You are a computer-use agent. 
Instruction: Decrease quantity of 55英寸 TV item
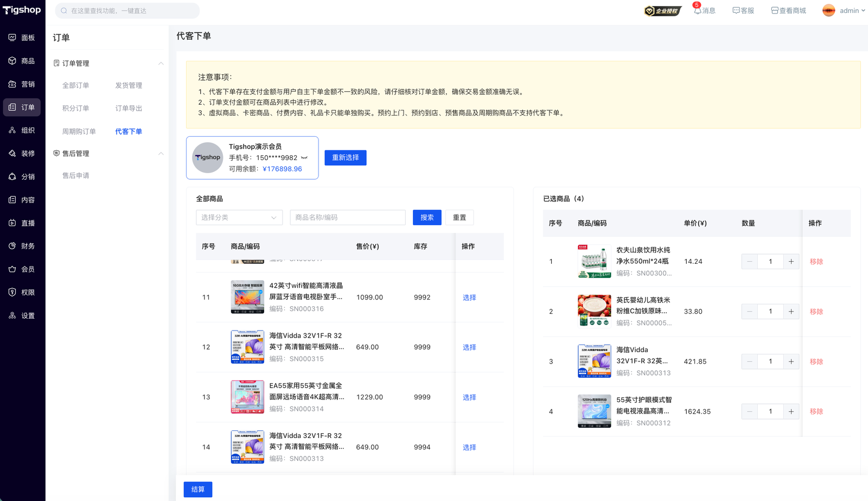coord(750,411)
